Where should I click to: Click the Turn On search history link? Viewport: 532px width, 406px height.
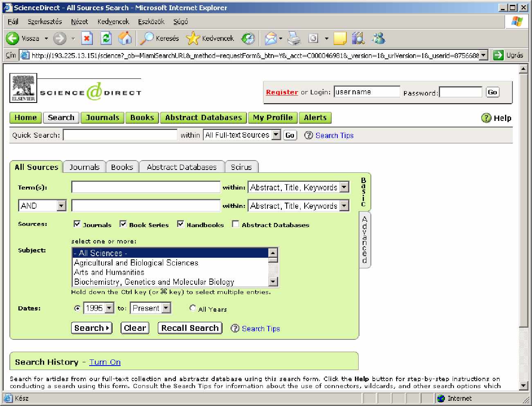(105, 362)
